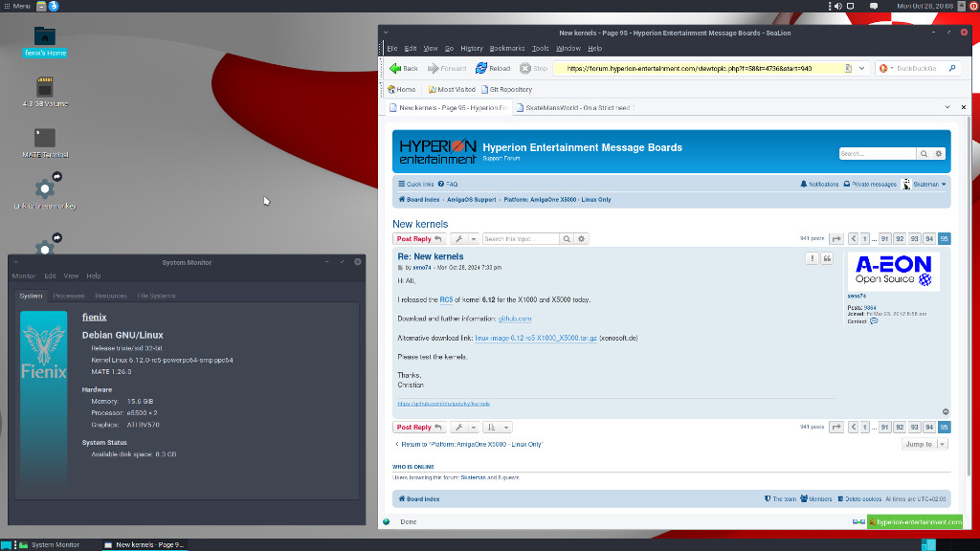Open fienix's Home desktop folder icon

click(x=45, y=35)
